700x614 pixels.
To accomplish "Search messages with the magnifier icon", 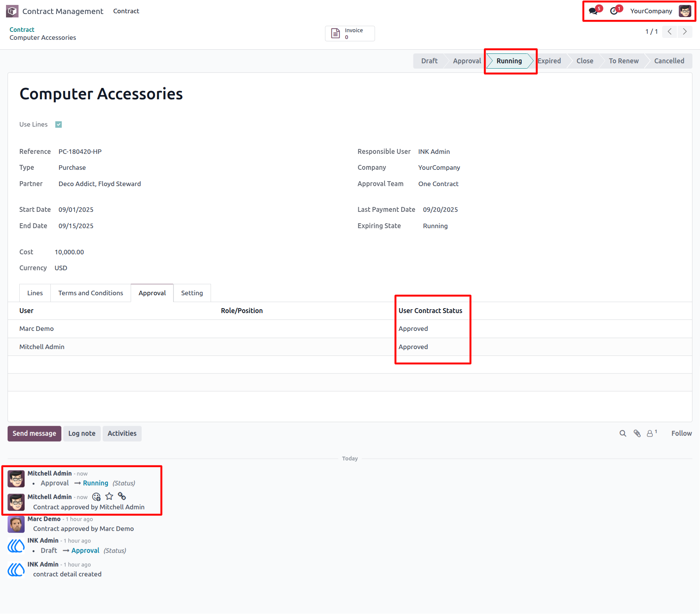I will (x=623, y=433).
